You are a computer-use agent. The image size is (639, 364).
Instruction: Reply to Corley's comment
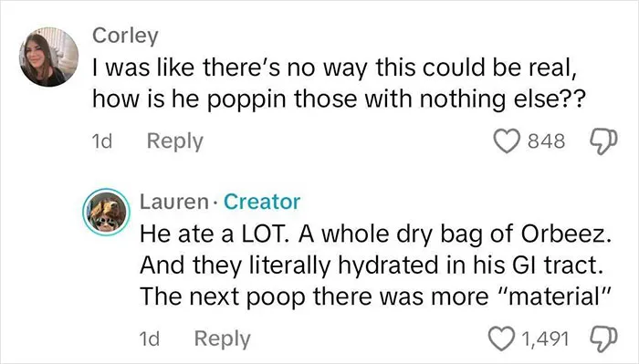[175, 141]
